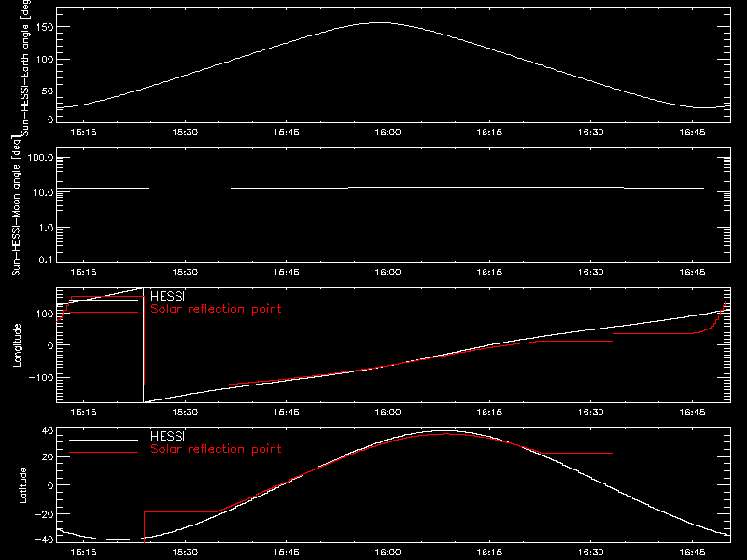Select the -20 tick on Latitude plot
This screenshot has height=560, width=747.
coord(44,514)
